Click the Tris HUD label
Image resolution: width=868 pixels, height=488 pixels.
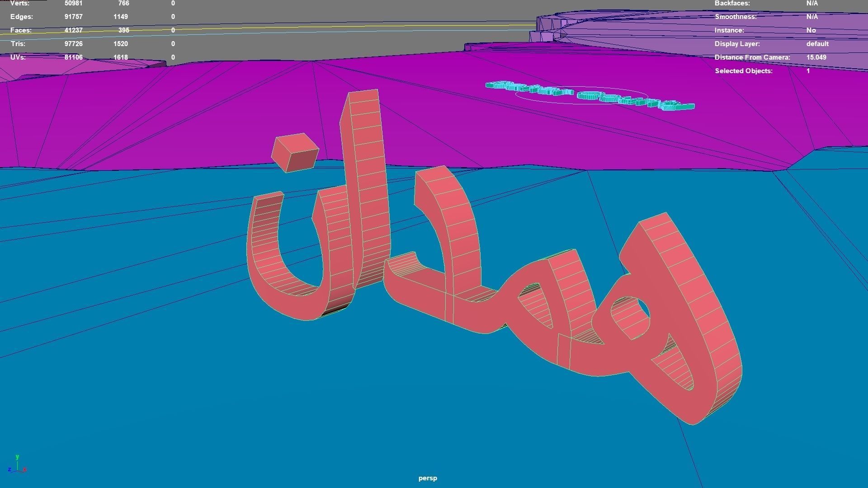(18, 44)
